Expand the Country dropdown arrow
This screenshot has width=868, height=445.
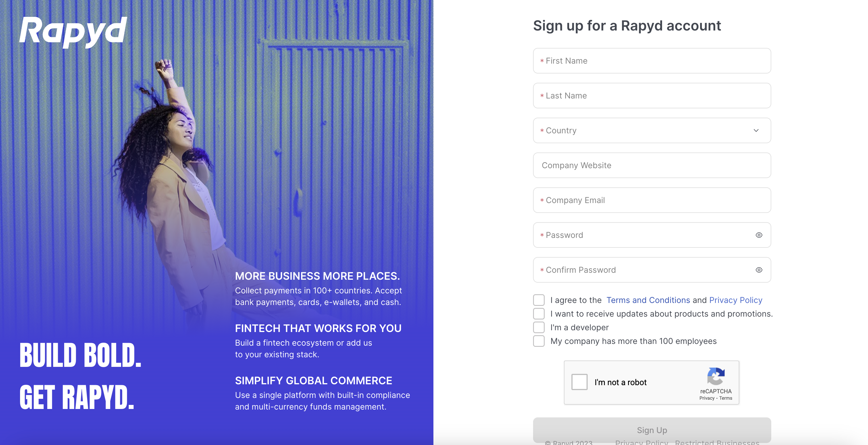pos(756,130)
